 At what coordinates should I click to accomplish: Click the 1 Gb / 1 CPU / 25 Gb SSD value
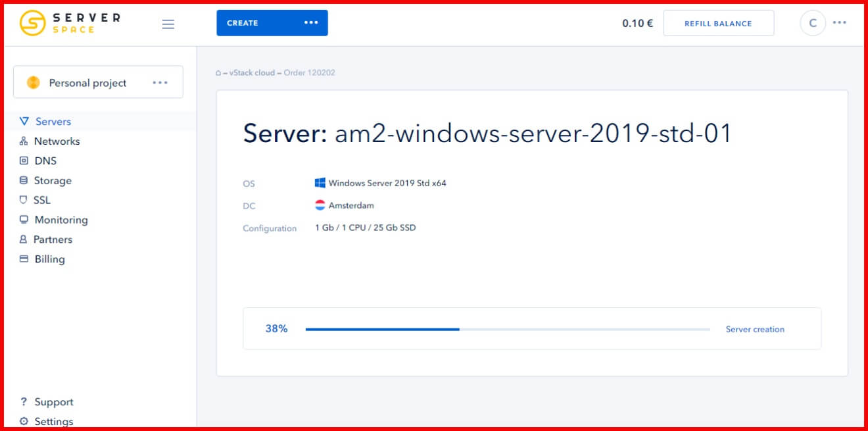(x=365, y=228)
